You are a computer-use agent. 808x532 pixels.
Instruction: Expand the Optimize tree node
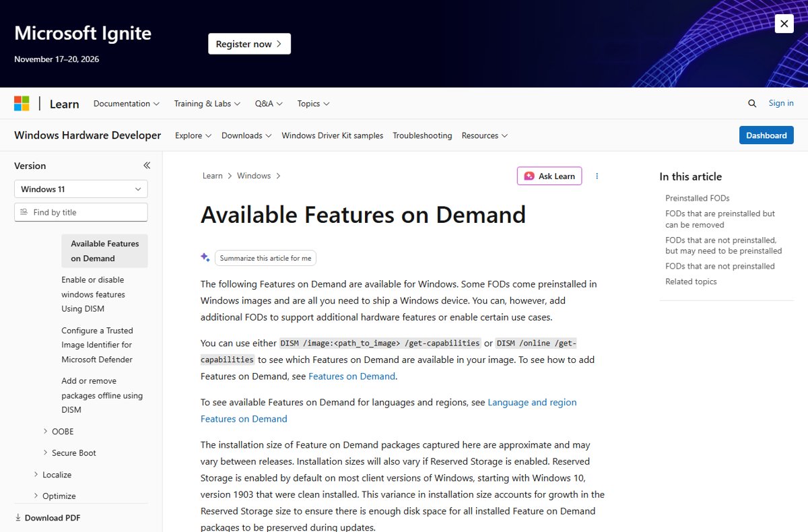(x=36, y=496)
